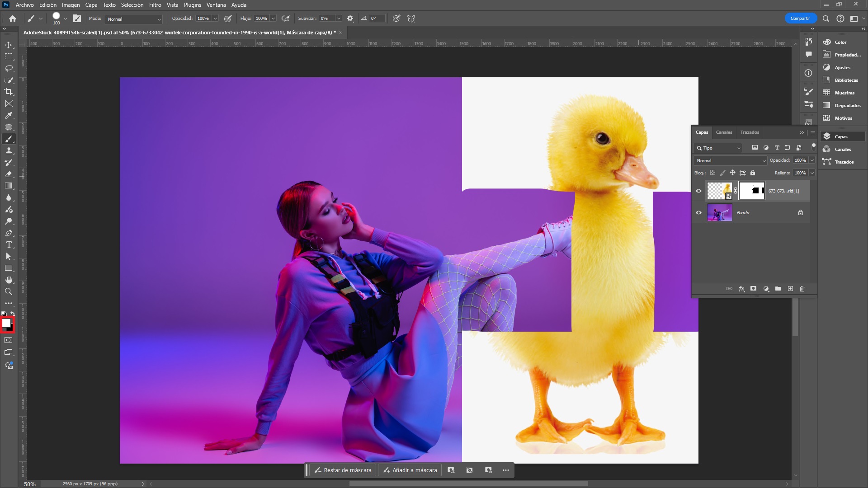Open the Selección menu
Viewport: 868px width, 488px height.
[132, 5]
